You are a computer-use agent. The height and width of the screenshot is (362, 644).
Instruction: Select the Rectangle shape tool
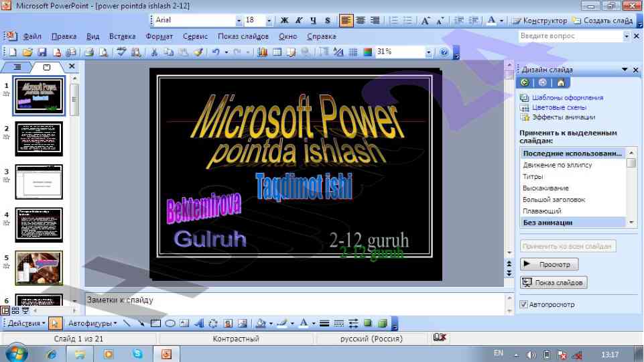(x=156, y=323)
